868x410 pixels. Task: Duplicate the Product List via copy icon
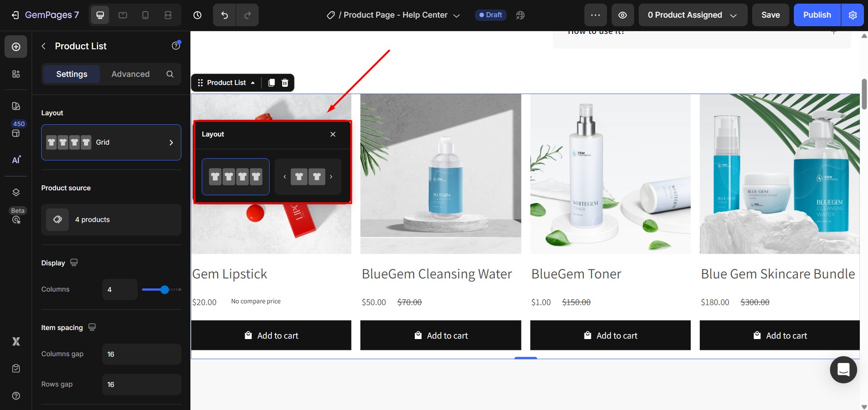tap(271, 83)
